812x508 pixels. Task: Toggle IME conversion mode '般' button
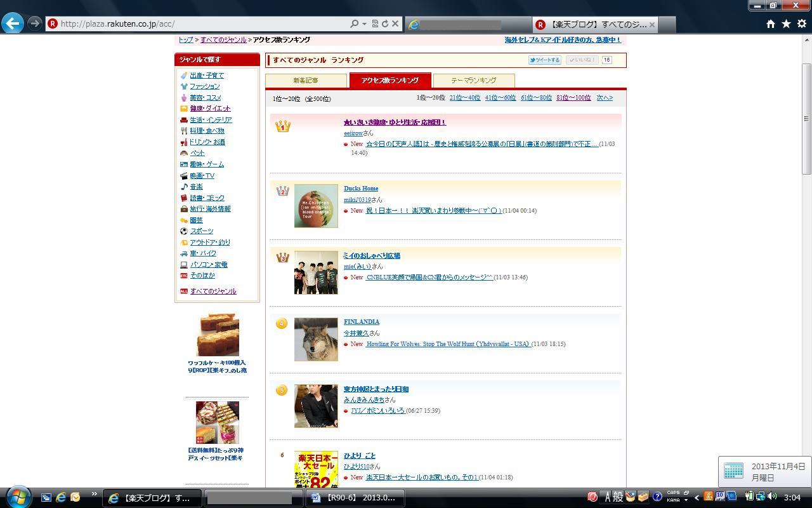618,497
